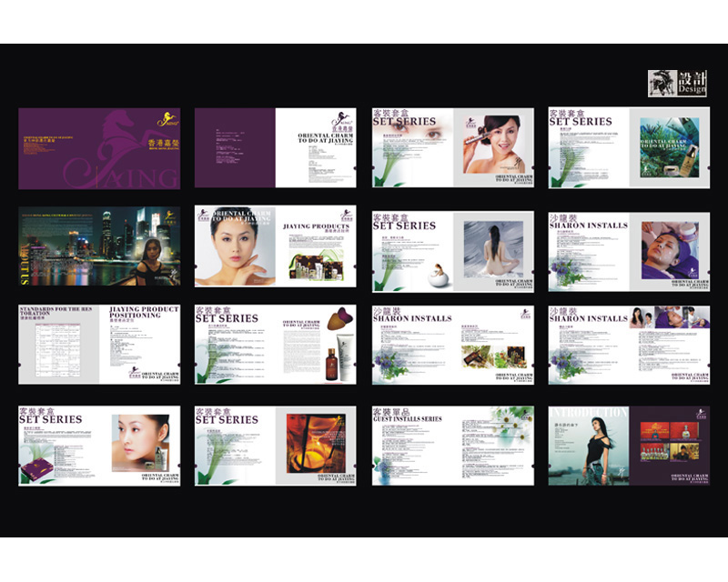Select the Set Series spread with mascara woman
Image resolution: width=728 pixels, height=582 pixels.
[x=452, y=147]
